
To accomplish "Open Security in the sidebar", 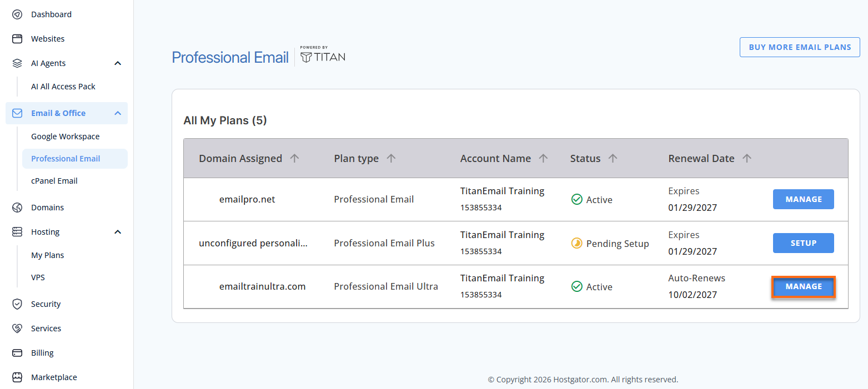I will (x=46, y=304).
